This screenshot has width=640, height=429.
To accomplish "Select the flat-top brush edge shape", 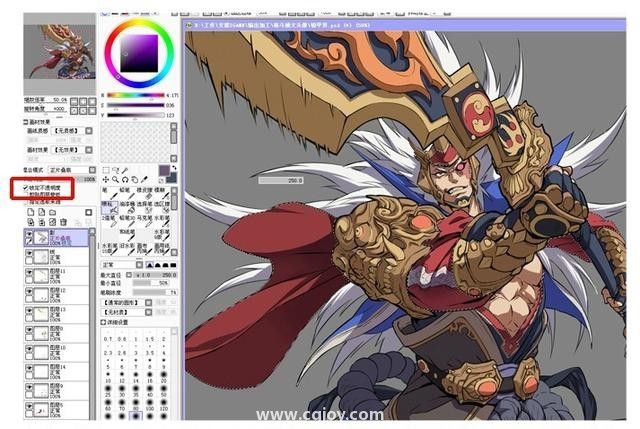I will (173, 265).
